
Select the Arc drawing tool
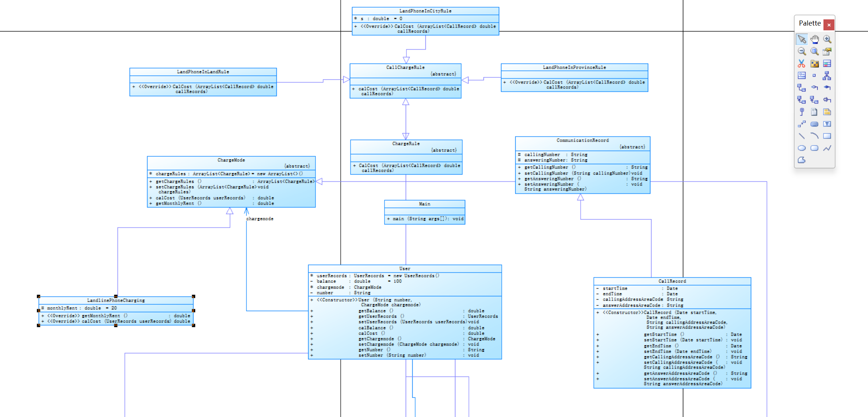click(x=814, y=136)
